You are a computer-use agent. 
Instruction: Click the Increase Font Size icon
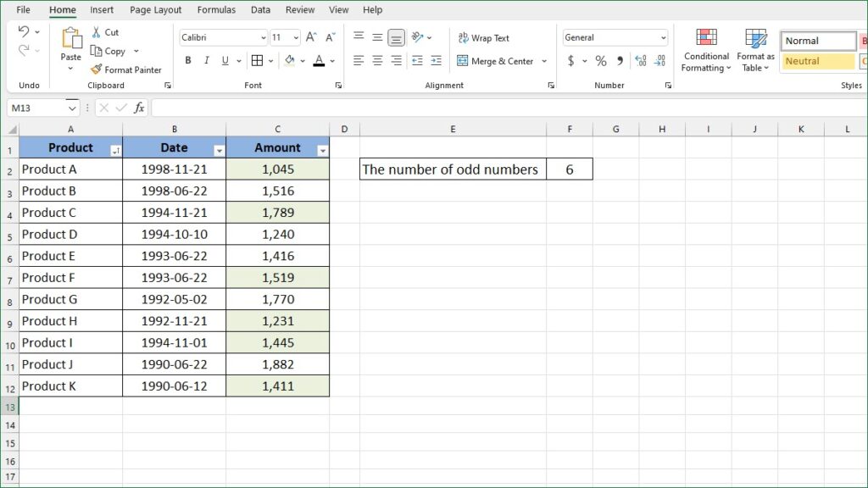point(311,37)
